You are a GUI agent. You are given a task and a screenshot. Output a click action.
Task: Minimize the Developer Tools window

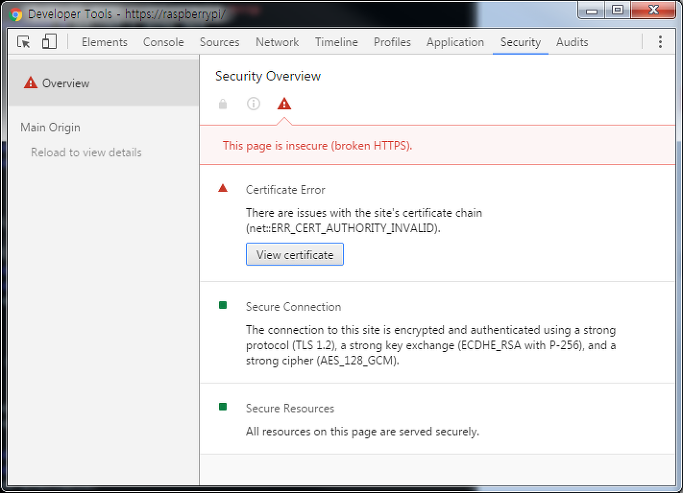[592, 11]
